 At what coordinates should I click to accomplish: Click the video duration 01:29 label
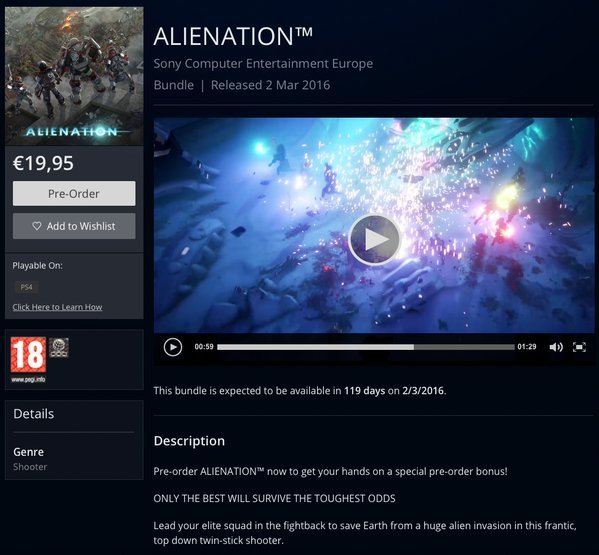(x=527, y=347)
